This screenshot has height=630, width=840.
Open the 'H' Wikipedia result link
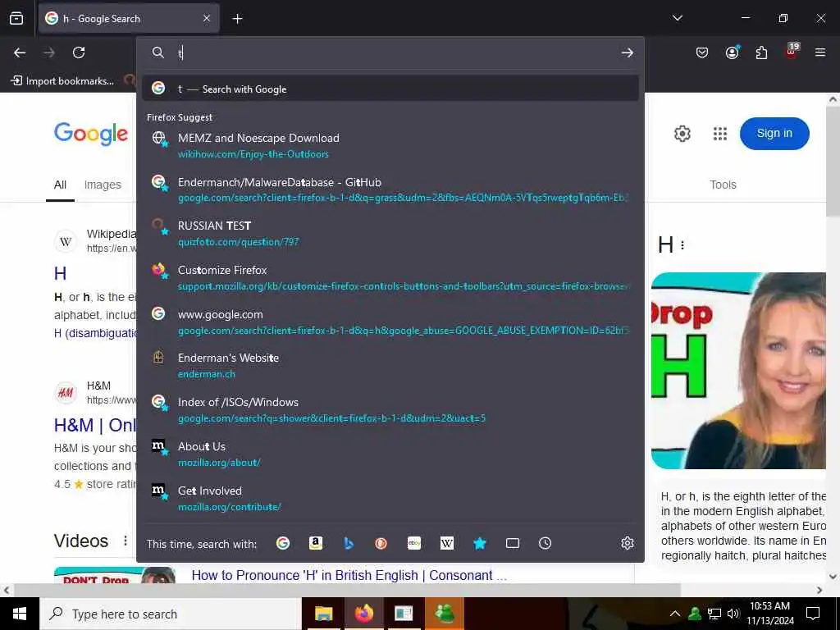(x=60, y=274)
